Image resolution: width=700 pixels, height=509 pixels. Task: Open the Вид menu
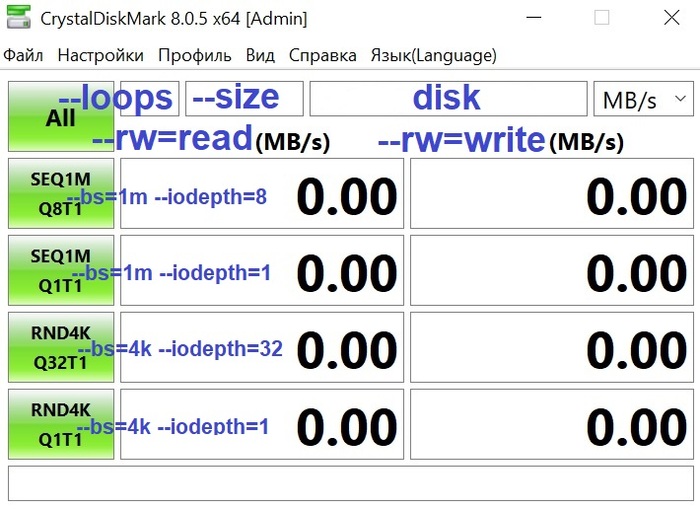pos(260,55)
